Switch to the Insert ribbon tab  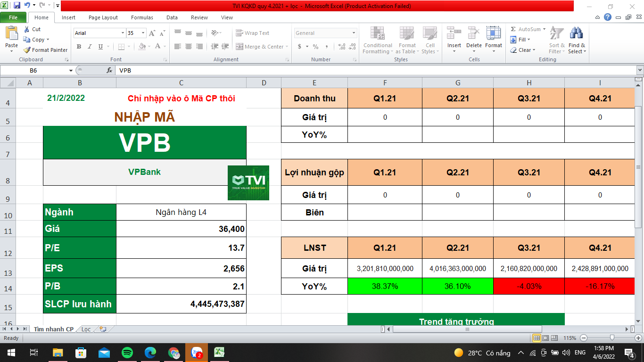coord(68,17)
